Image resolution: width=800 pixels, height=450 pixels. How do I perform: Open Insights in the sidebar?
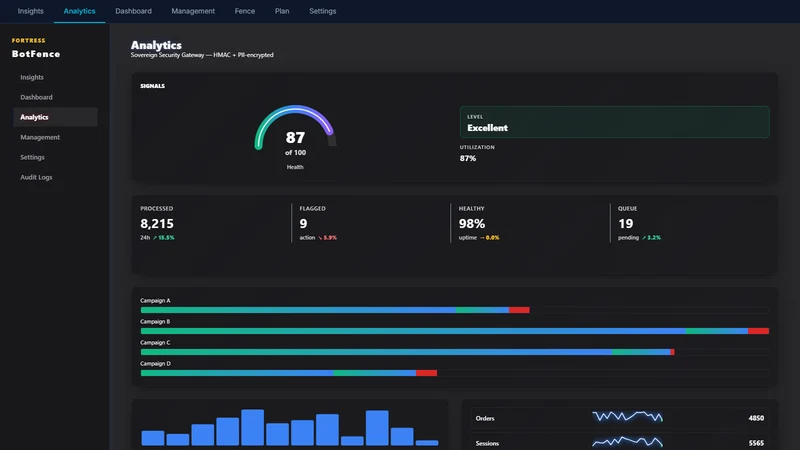[x=55, y=77]
